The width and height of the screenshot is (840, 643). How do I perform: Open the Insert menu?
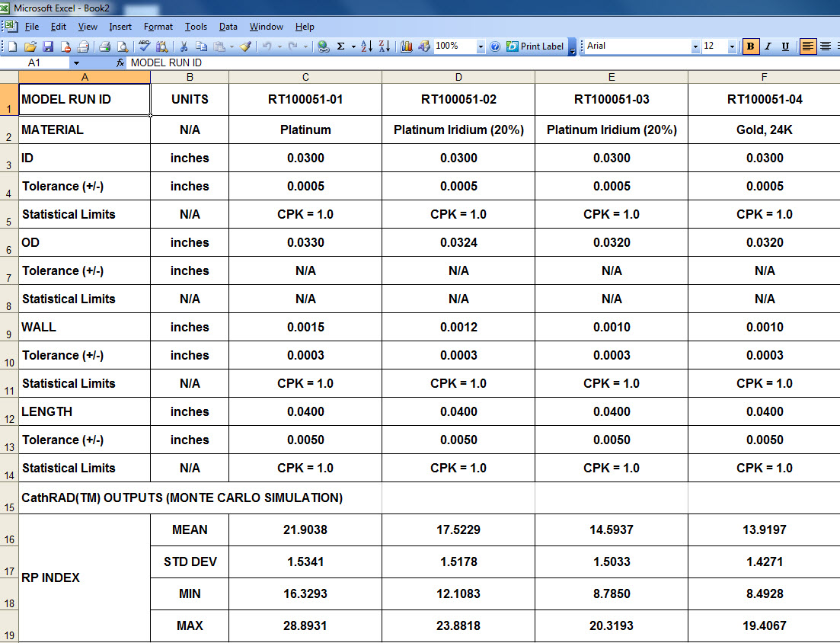(x=120, y=27)
